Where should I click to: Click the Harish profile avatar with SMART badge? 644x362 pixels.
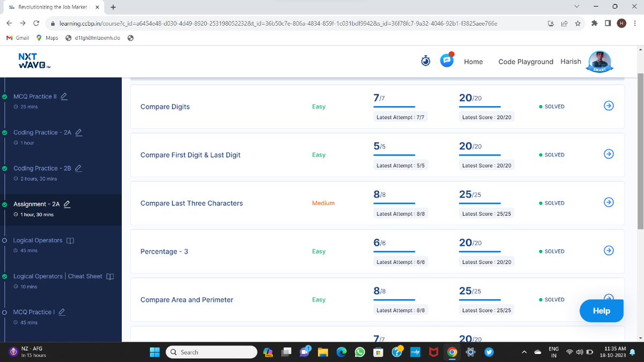click(x=600, y=62)
